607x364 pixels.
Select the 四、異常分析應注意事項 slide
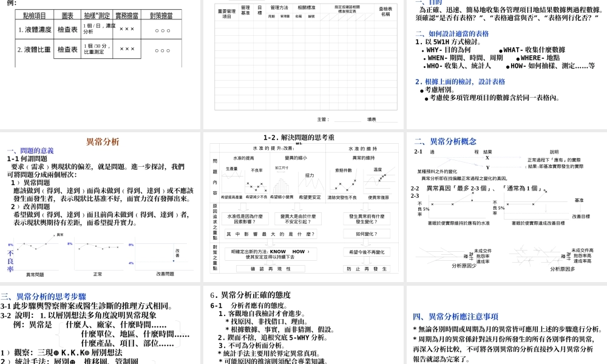click(507, 325)
